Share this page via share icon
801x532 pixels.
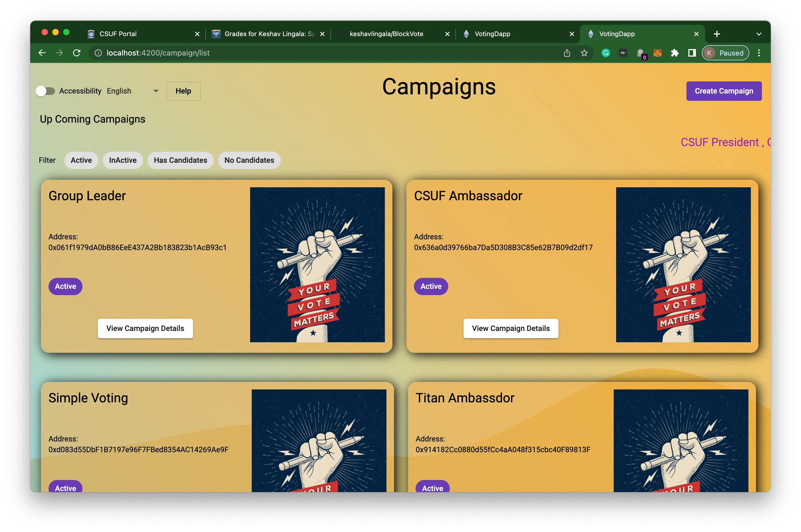[x=567, y=53]
